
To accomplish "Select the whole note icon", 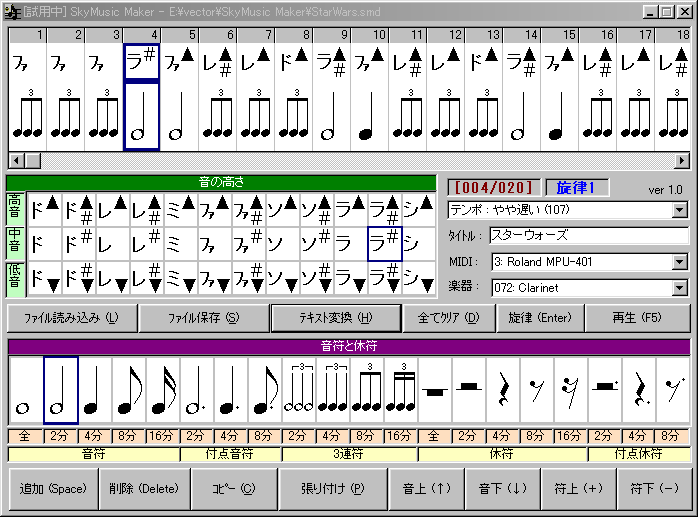I will [26, 391].
